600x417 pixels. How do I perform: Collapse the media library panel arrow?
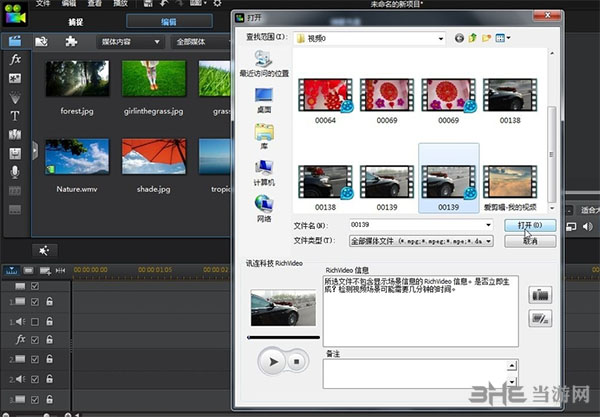pos(35,150)
